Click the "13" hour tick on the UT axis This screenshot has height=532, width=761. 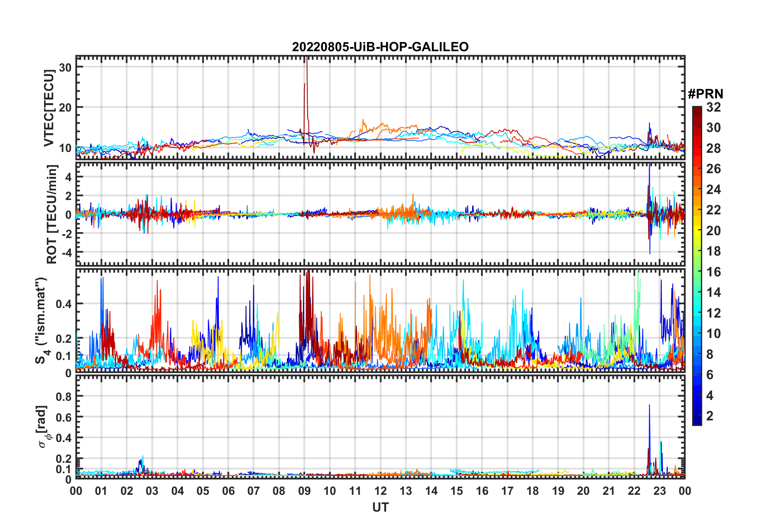coord(406,491)
